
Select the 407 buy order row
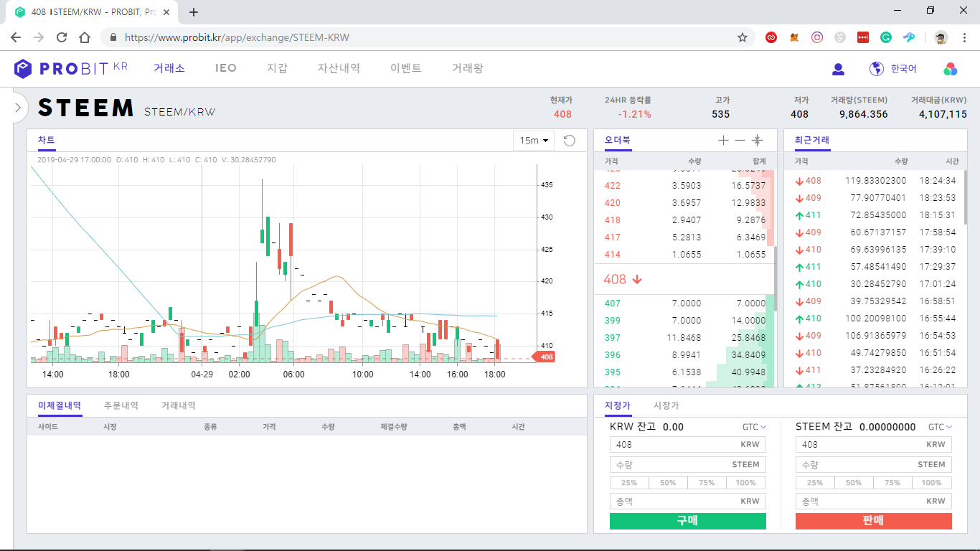pos(685,303)
